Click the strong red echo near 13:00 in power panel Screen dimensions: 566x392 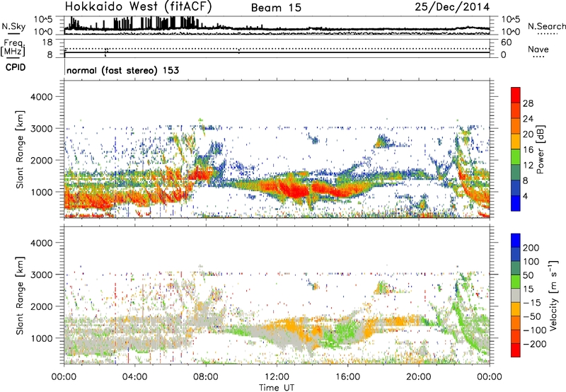coord(294,190)
